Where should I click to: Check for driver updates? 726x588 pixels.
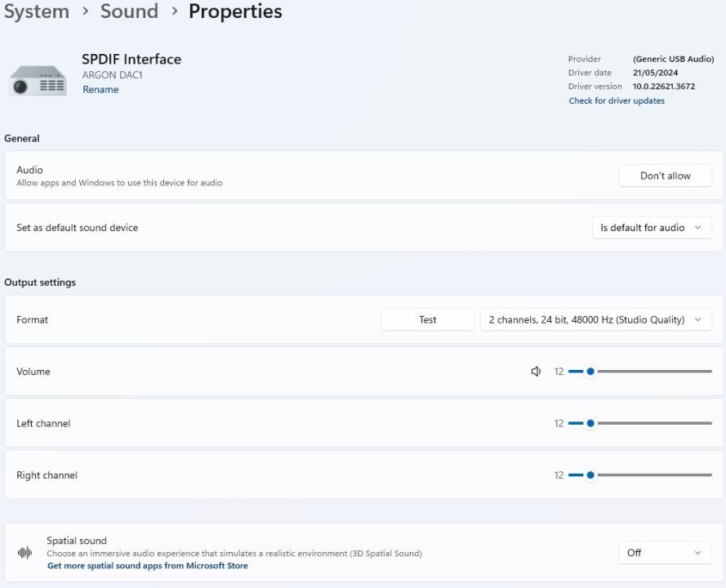(x=617, y=101)
